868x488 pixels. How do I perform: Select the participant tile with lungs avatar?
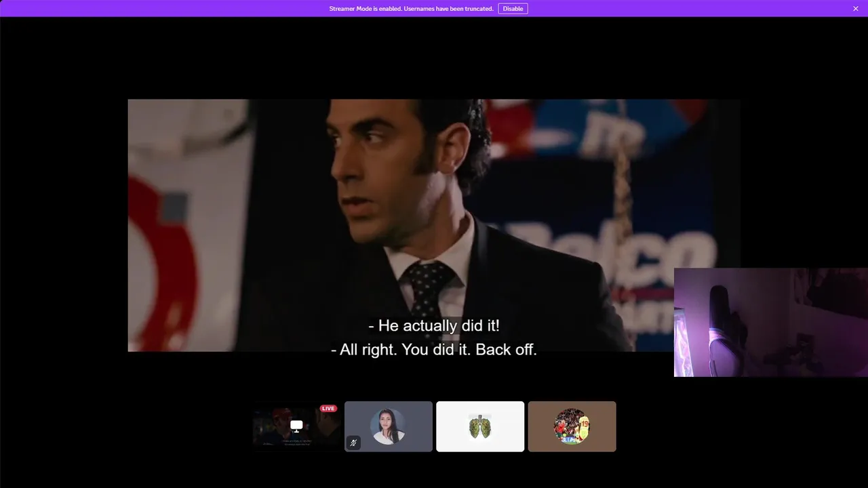tap(480, 426)
